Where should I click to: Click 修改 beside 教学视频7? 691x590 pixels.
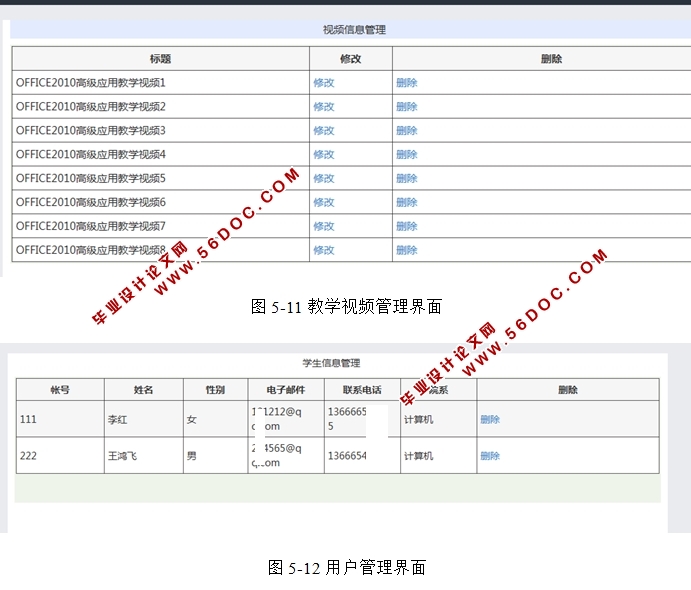pyautogui.click(x=323, y=227)
